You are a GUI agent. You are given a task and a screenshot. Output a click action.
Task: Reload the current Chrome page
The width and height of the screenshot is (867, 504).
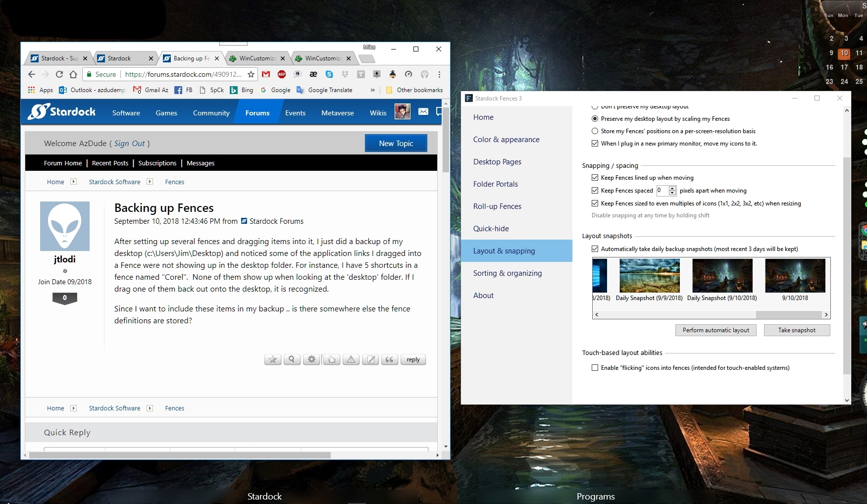coord(59,74)
